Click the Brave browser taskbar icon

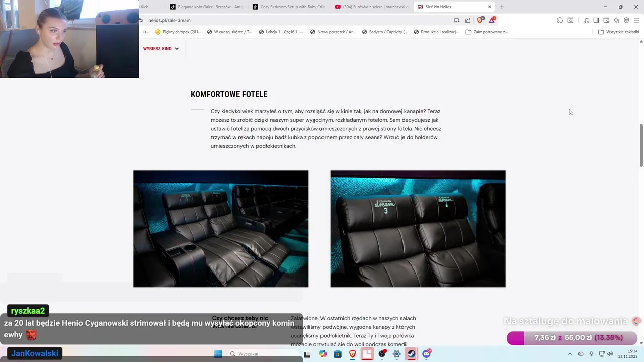353,354
